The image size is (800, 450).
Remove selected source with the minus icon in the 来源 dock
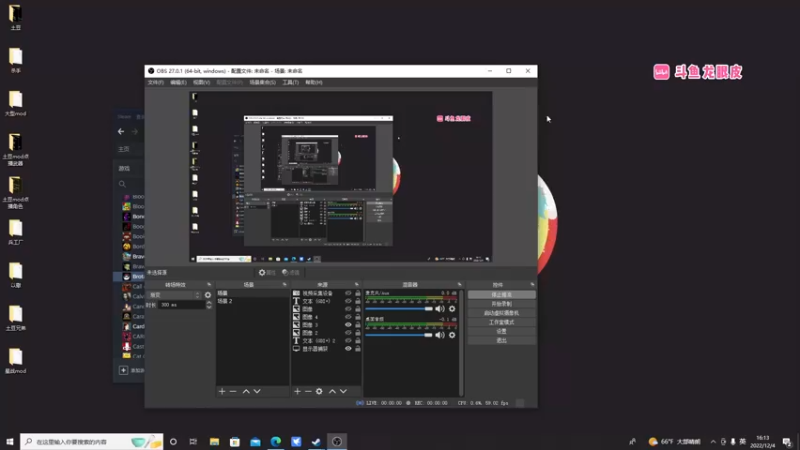(x=308, y=391)
